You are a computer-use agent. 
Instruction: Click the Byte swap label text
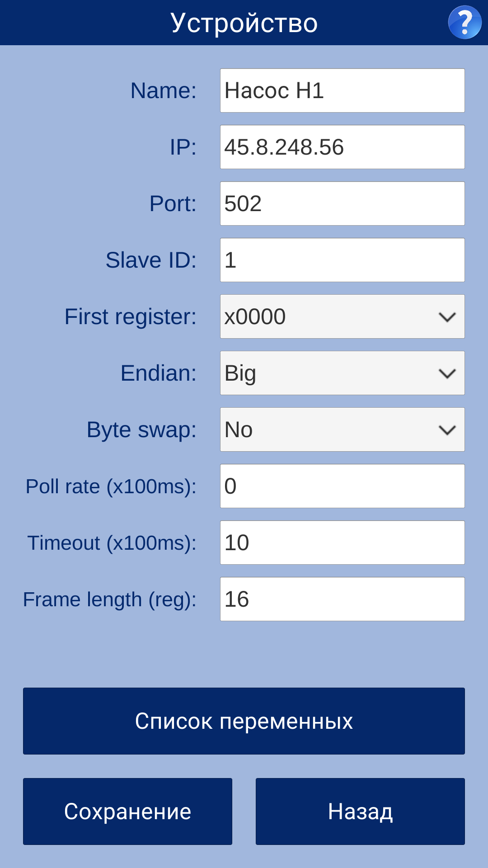(x=141, y=429)
